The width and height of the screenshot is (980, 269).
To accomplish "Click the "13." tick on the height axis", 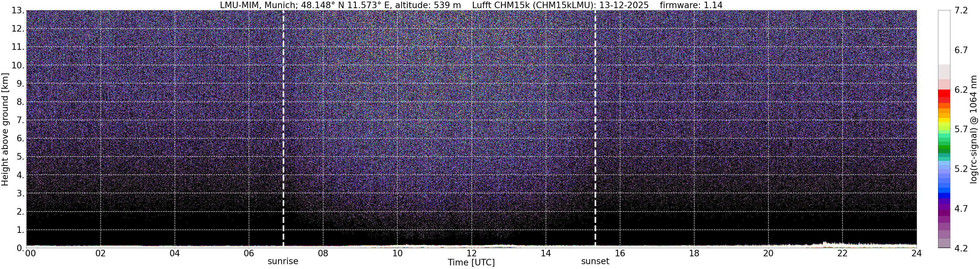I will 18,11.
